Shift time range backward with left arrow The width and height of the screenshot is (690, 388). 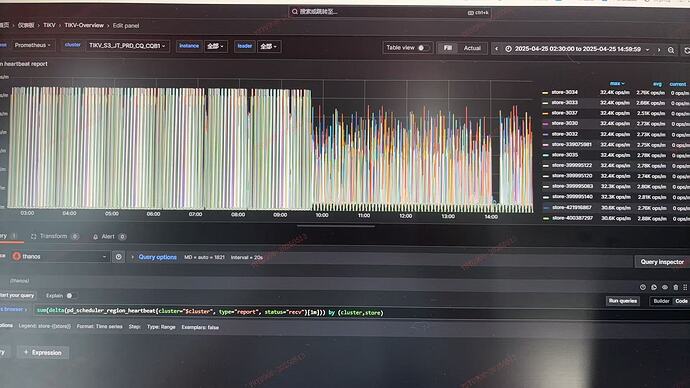(496, 49)
